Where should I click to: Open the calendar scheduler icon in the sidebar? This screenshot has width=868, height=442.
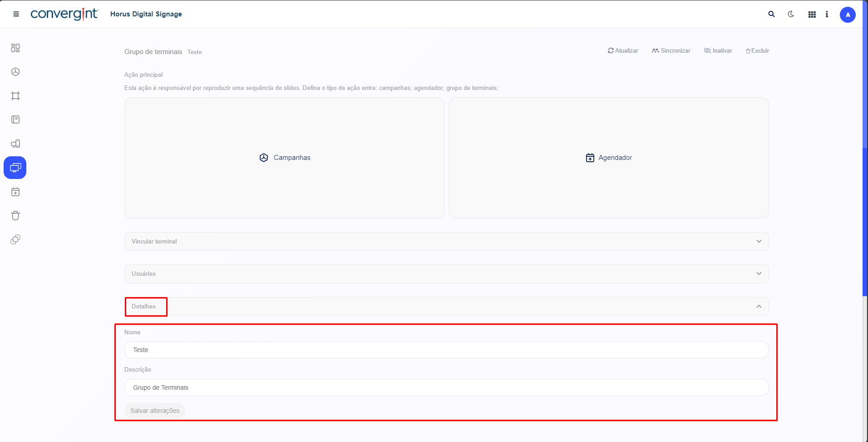coord(15,192)
